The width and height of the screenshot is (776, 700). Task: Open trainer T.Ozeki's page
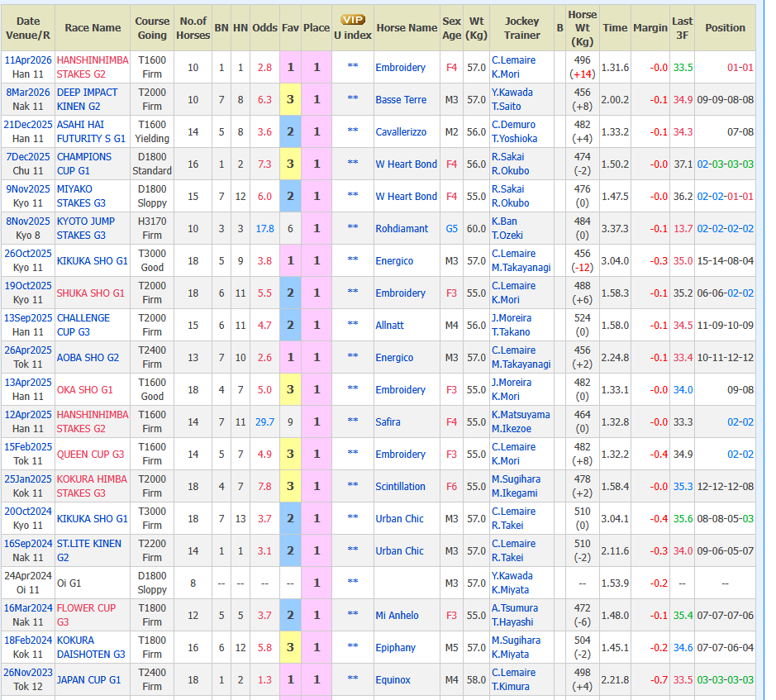507,235
